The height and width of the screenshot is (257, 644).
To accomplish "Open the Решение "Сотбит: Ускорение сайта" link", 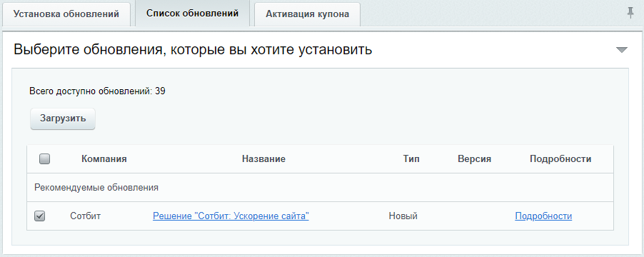I will (x=231, y=216).
